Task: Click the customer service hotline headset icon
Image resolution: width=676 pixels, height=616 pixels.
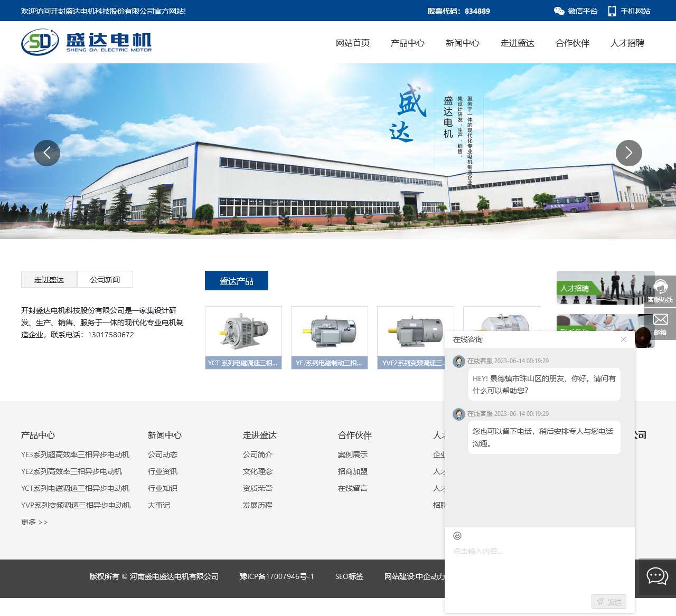Action: 660,288
